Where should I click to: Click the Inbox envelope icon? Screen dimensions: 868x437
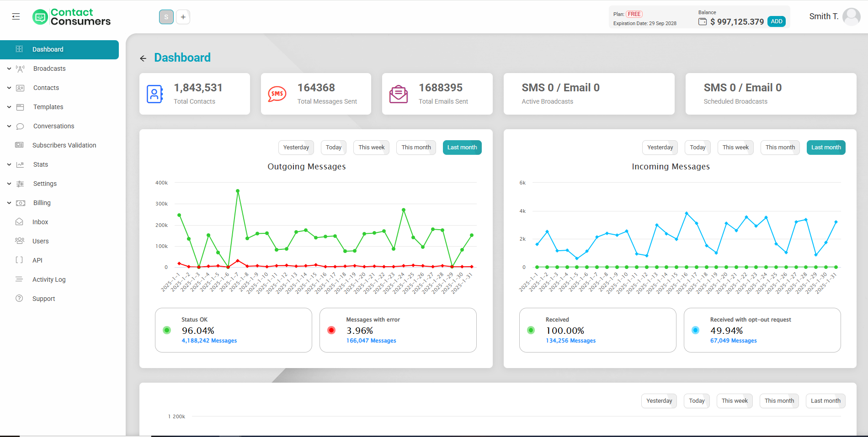pyautogui.click(x=19, y=222)
